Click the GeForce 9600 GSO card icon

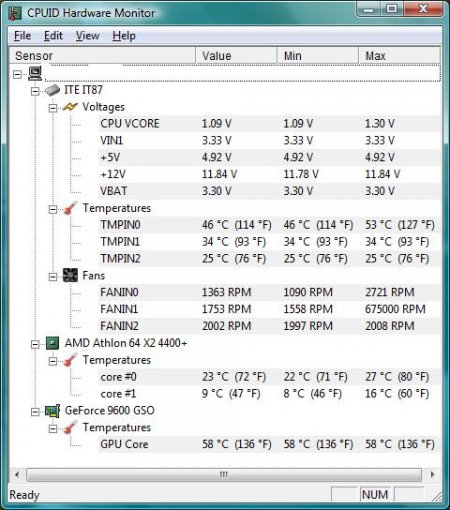click(53, 411)
